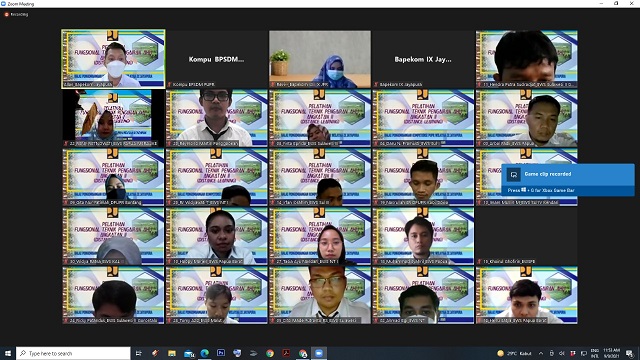
Task: Open File Explorer from taskbar
Action: pos(172,353)
